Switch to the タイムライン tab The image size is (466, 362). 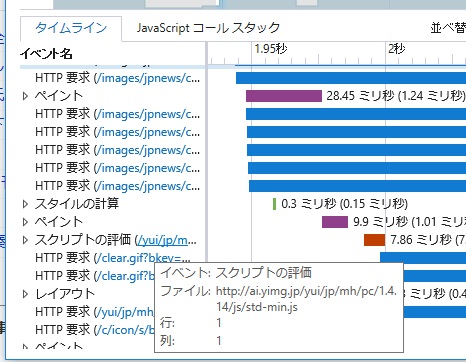(71, 28)
